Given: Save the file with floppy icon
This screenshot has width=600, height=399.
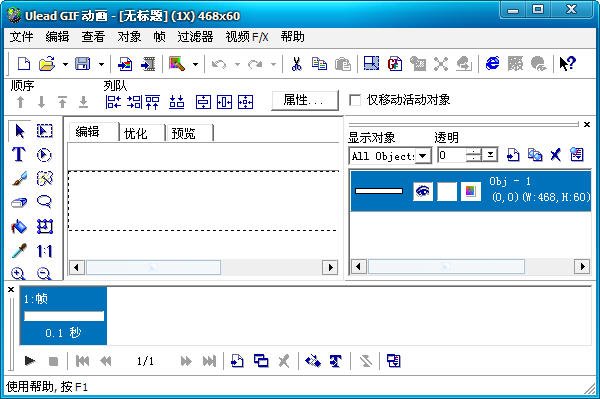Looking at the screenshot, I should (82, 64).
